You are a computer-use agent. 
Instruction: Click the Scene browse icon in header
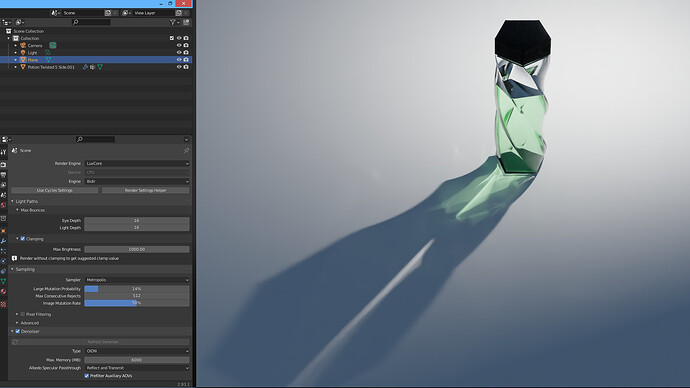point(56,13)
